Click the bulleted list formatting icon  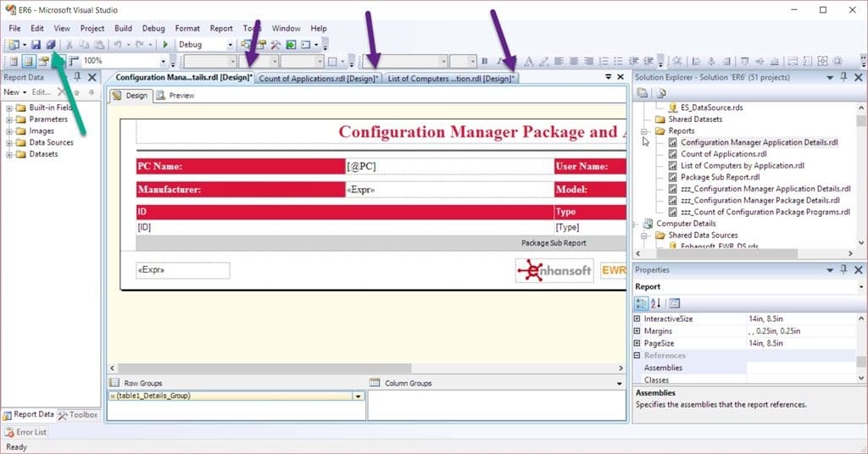[x=618, y=61]
